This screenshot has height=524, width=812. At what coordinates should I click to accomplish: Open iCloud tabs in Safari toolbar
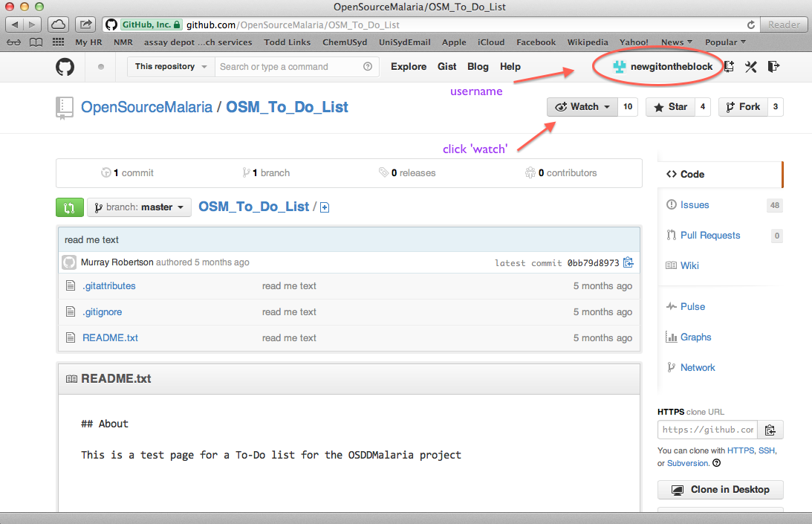[x=58, y=25]
